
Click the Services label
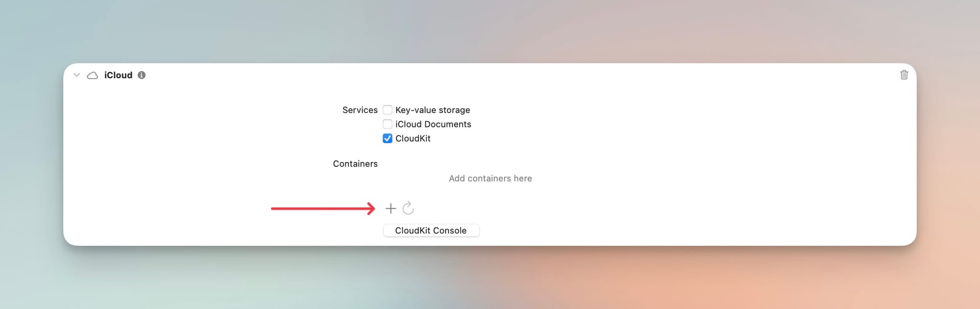point(360,110)
